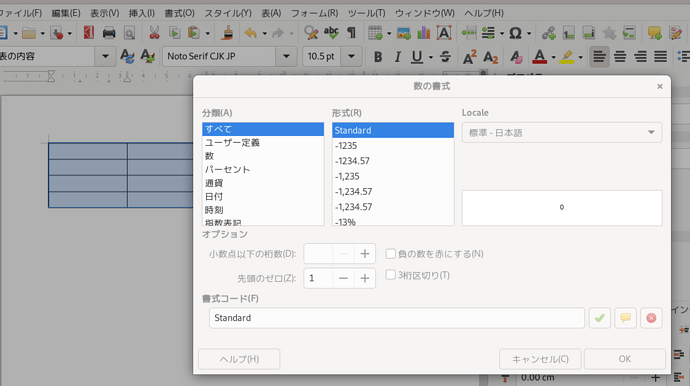The height and width of the screenshot is (386, 690).
Task: Click the Undo arrow icon
Action: pos(250,33)
